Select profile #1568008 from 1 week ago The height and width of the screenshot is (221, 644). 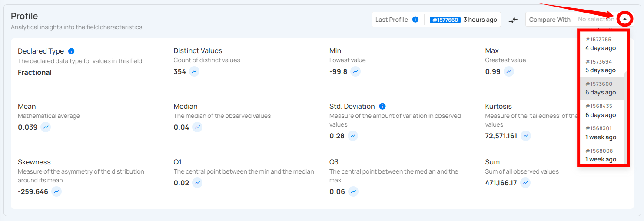[x=601, y=155]
